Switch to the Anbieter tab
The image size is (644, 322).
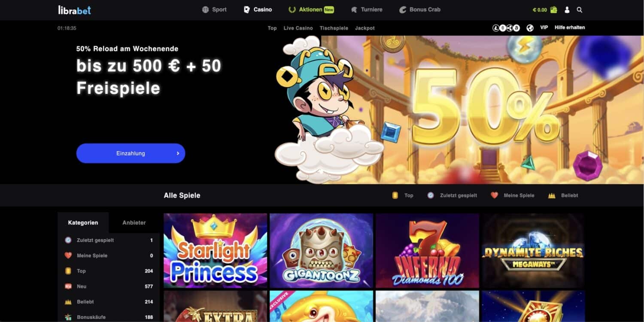click(x=134, y=222)
